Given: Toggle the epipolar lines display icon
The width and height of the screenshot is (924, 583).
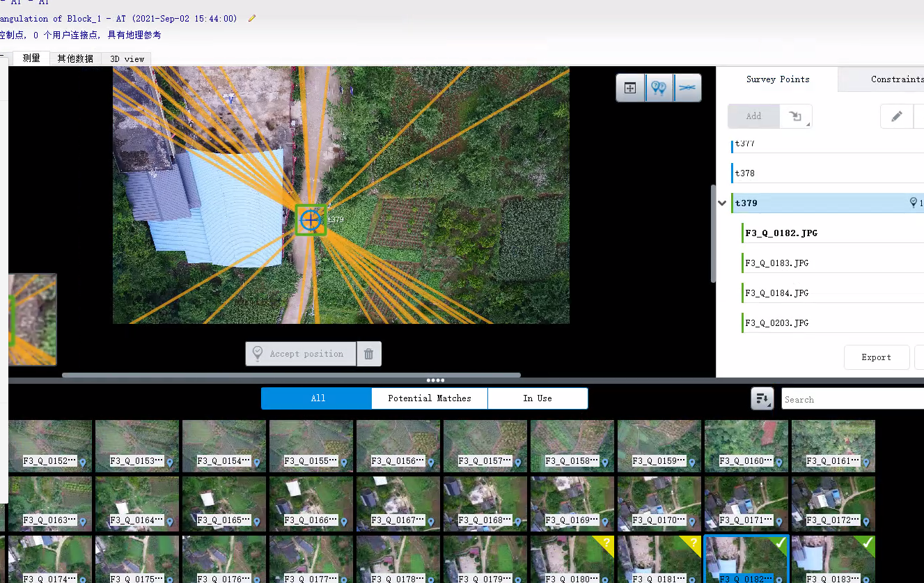Looking at the screenshot, I should [687, 88].
